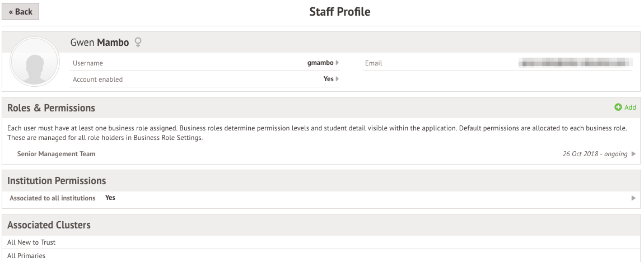Click the female gender symbol beside Mambo
The image size is (644, 262).
click(138, 43)
